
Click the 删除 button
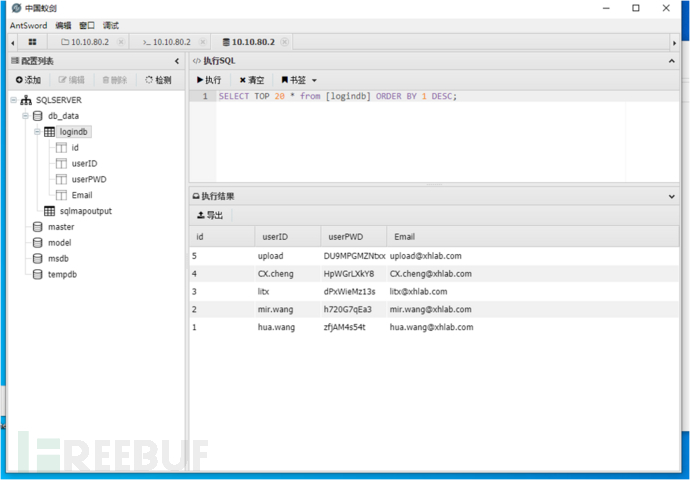click(114, 80)
